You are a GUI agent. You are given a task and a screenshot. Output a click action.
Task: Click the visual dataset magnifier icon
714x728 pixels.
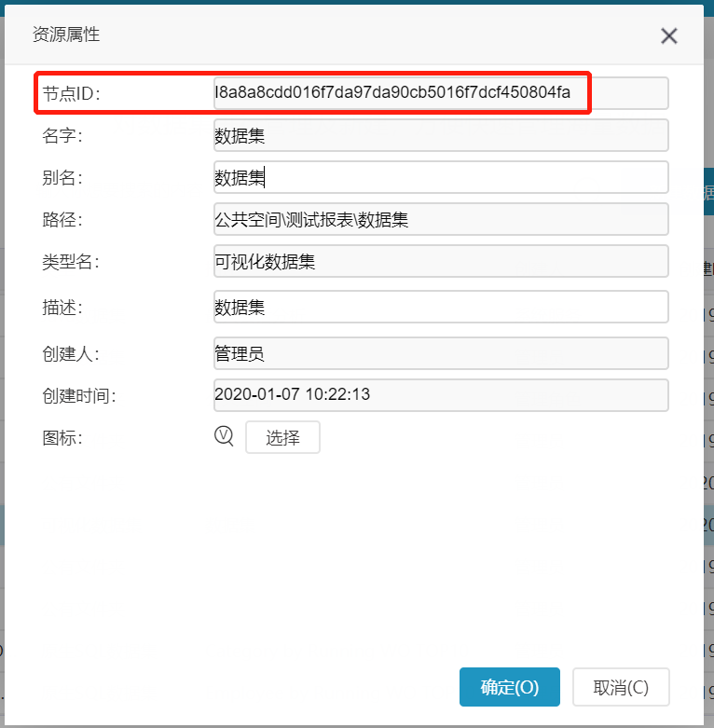225,436
